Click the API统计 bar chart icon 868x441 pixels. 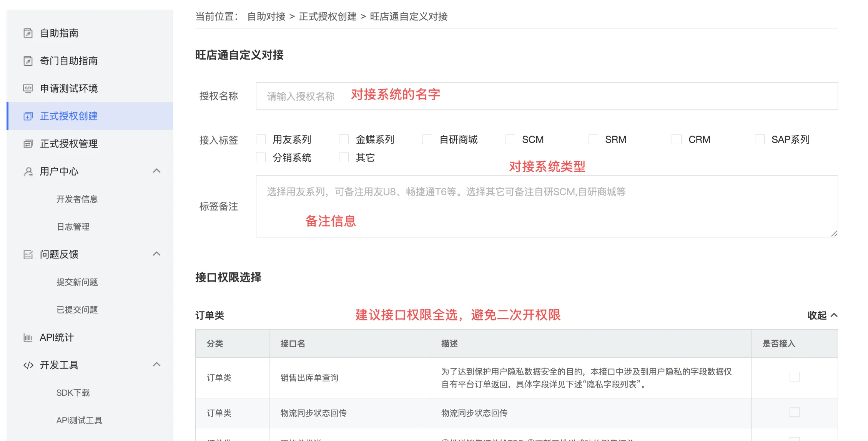(x=28, y=338)
